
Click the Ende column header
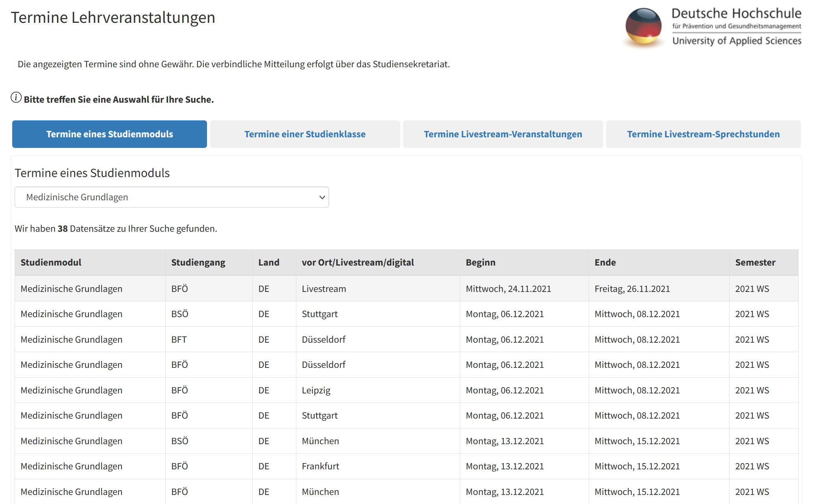(605, 262)
